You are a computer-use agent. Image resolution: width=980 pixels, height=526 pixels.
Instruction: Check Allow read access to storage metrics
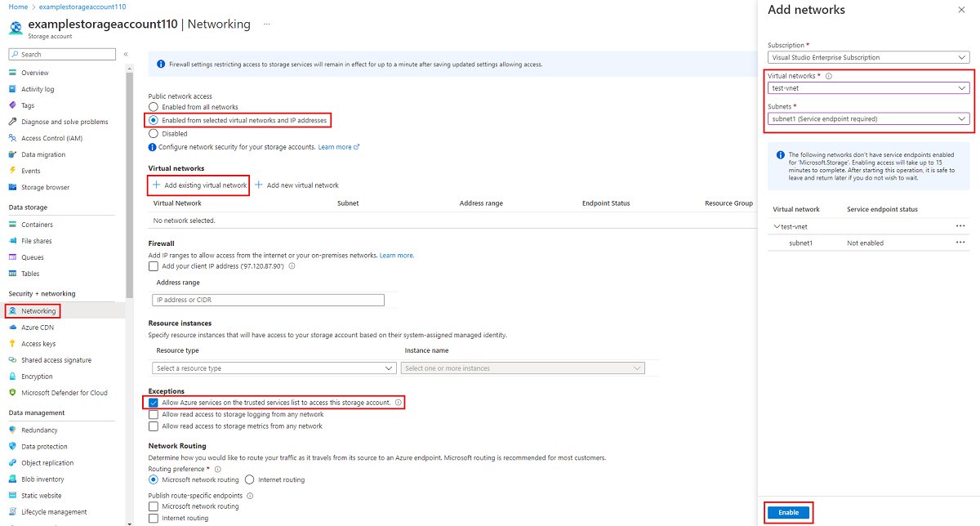click(153, 426)
